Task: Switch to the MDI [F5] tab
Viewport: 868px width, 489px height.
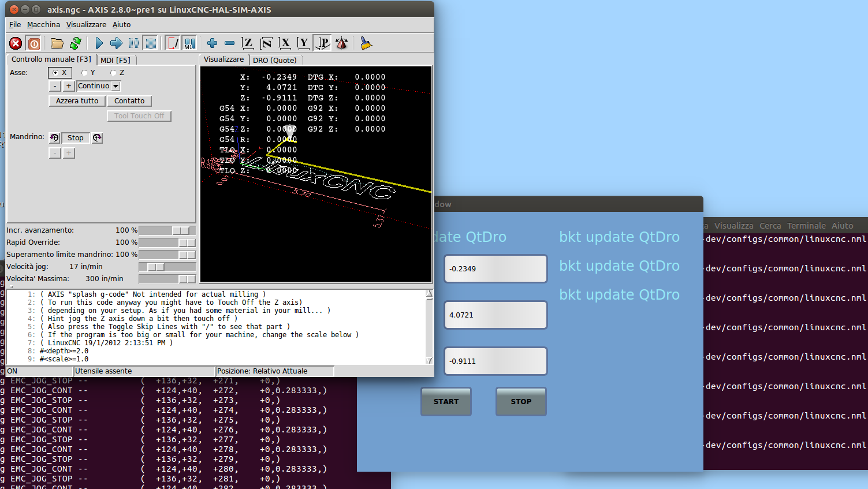Action: [x=116, y=60]
